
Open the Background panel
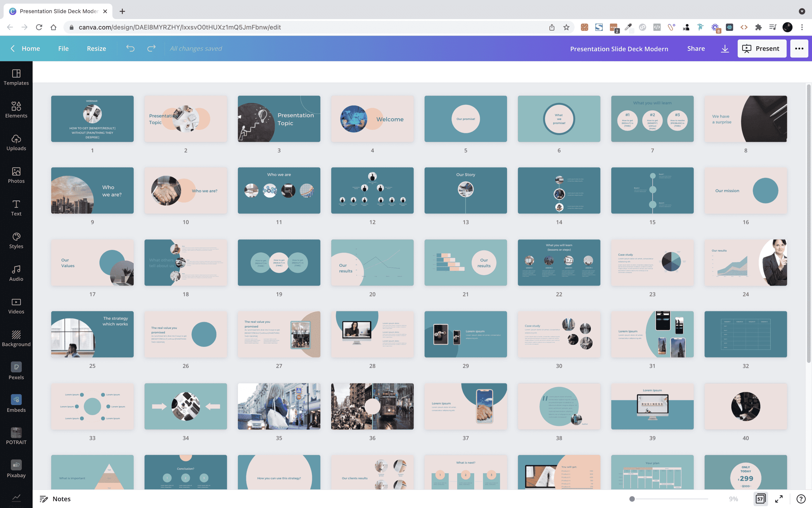point(16,338)
